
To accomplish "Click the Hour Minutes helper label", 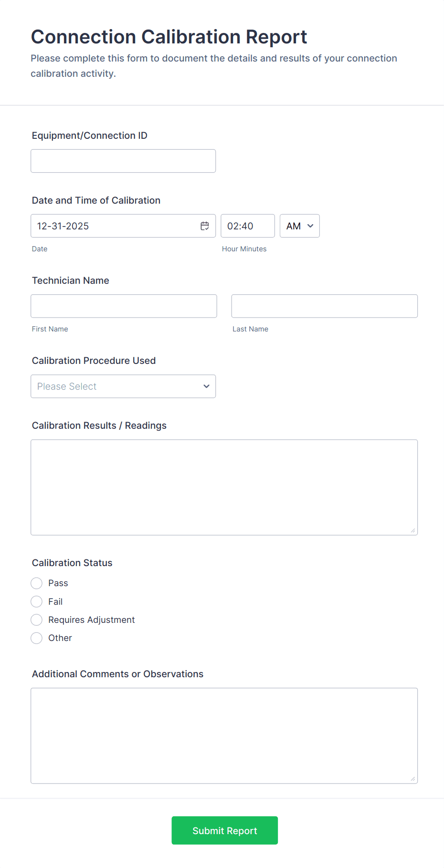I will 244,248.
